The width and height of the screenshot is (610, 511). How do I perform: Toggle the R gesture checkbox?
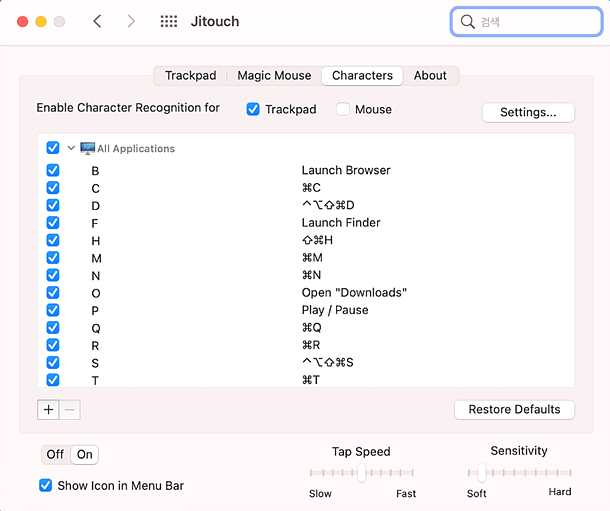pos(53,345)
